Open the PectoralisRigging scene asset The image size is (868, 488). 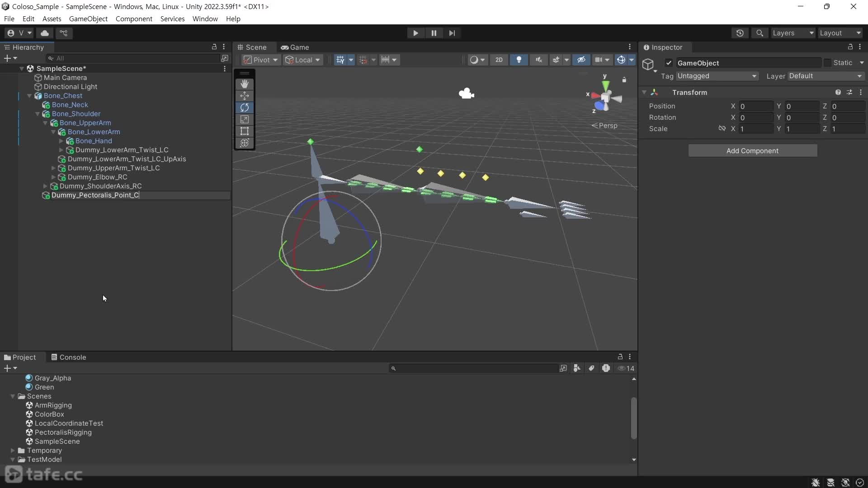click(x=63, y=432)
